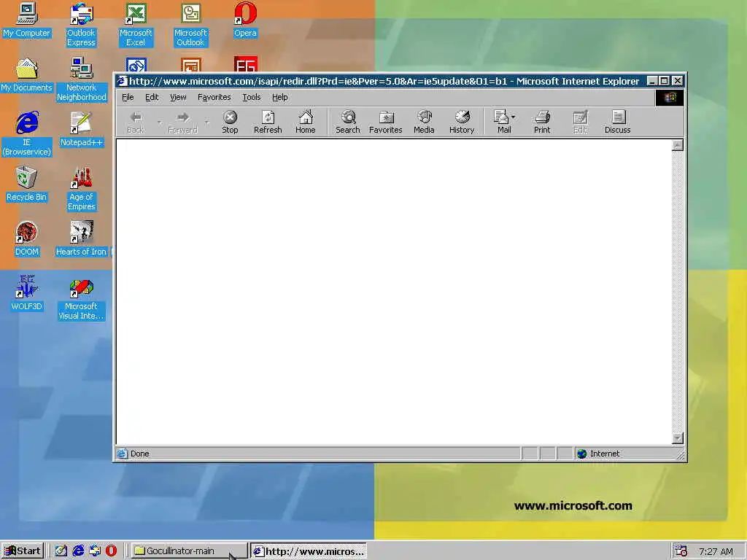The width and height of the screenshot is (747, 560).
Task: Select the Microsoft Excel desktop shortcut
Action: click(136, 25)
